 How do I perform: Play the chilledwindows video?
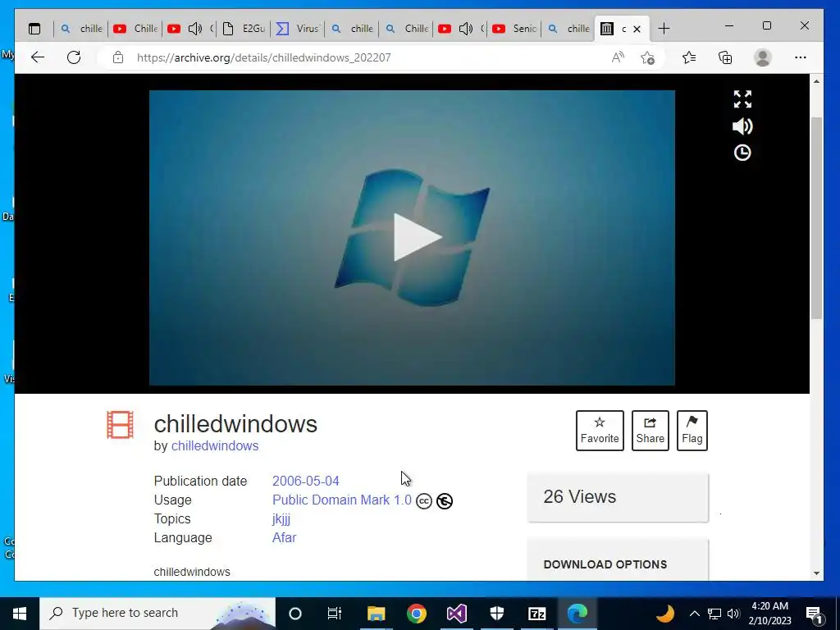point(418,237)
